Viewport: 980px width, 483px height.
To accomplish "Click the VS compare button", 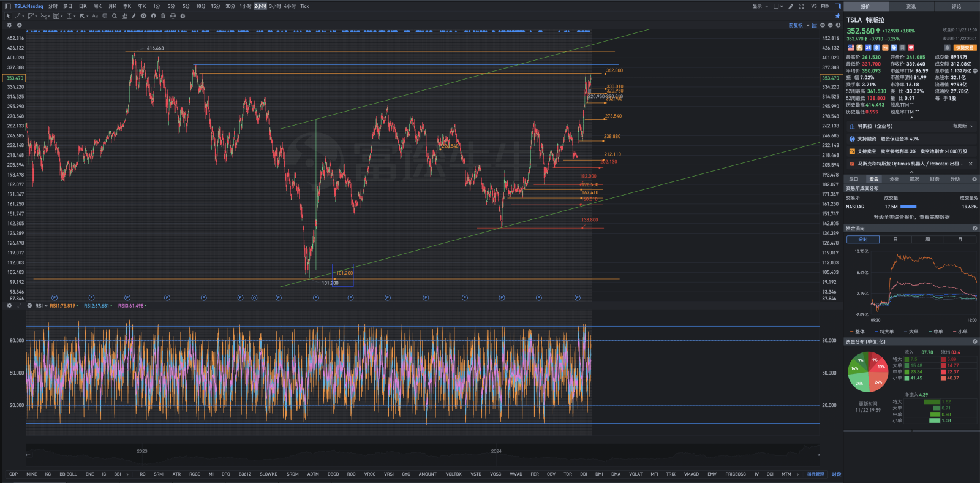I will [814, 6].
